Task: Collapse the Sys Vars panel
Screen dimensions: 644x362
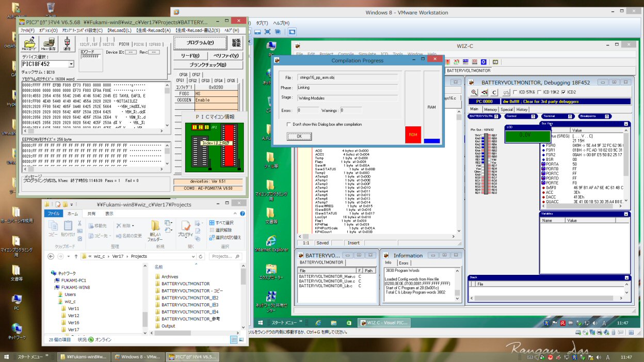Action: tap(626, 124)
